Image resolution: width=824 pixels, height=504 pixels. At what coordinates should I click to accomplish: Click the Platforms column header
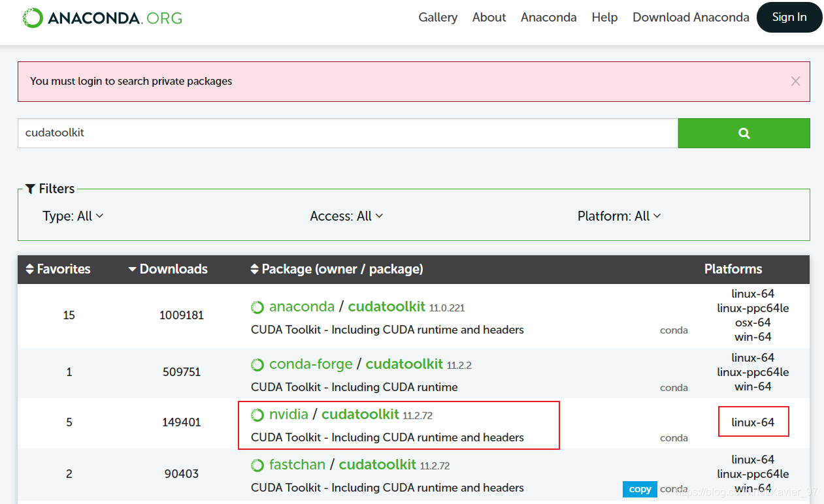733,269
